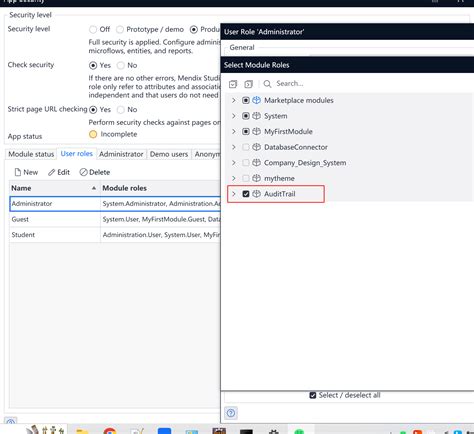Click the Delete circle-slash icon
This screenshot has height=434, width=474.
click(83, 172)
